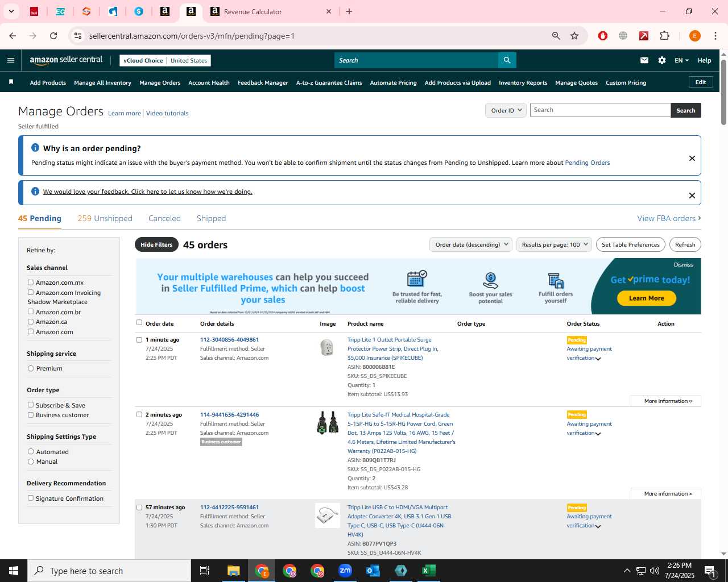
Task: Close the Revenue Calculator tab
Action: (329, 11)
